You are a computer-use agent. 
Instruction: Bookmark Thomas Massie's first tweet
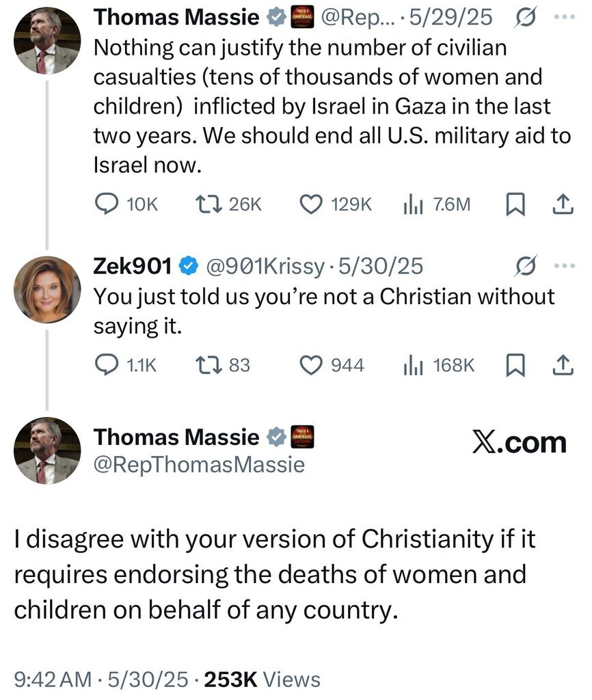(514, 204)
